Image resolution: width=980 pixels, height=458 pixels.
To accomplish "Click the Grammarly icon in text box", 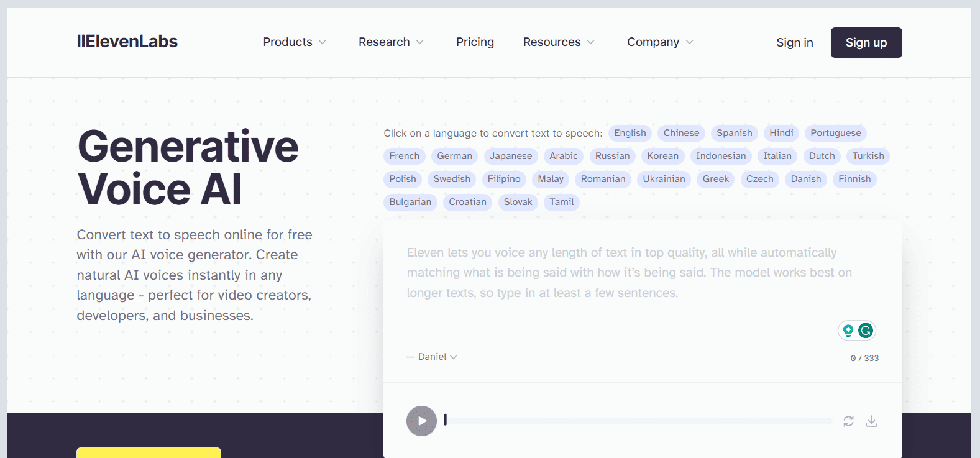I will click(x=865, y=331).
